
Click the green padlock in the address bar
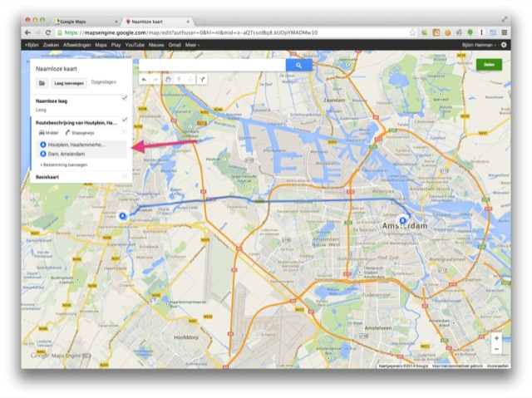(60, 32)
